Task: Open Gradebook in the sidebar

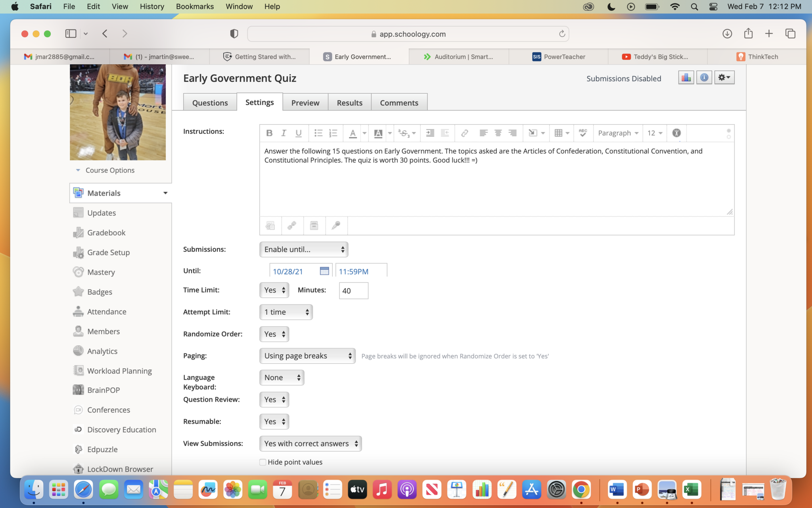Action: tap(106, 233)
